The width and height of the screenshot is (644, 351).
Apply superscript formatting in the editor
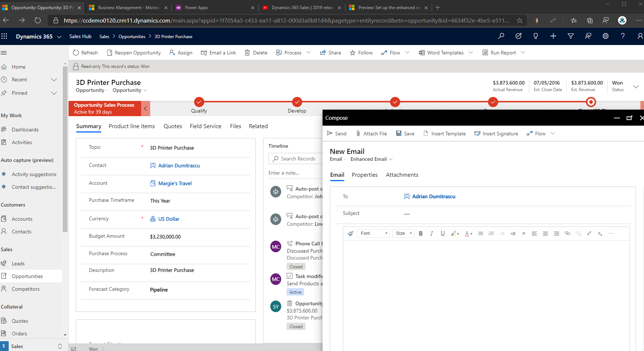click(x=589, y=233)
